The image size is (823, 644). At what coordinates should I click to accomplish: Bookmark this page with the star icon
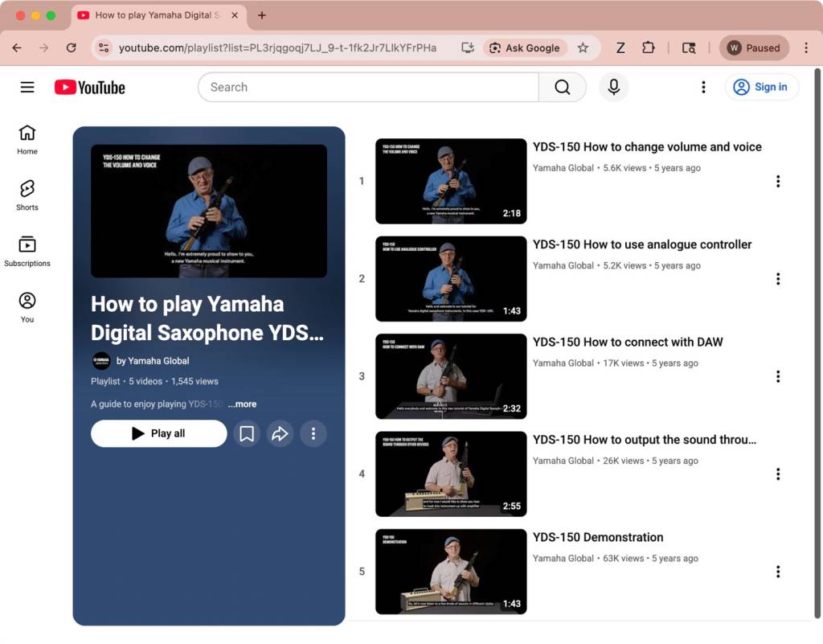click(x=583, y=47)
